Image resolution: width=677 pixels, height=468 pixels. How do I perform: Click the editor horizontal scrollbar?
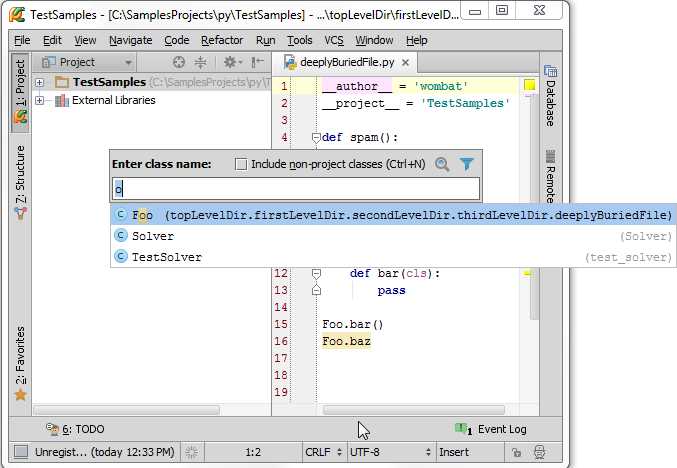[414, 409]
